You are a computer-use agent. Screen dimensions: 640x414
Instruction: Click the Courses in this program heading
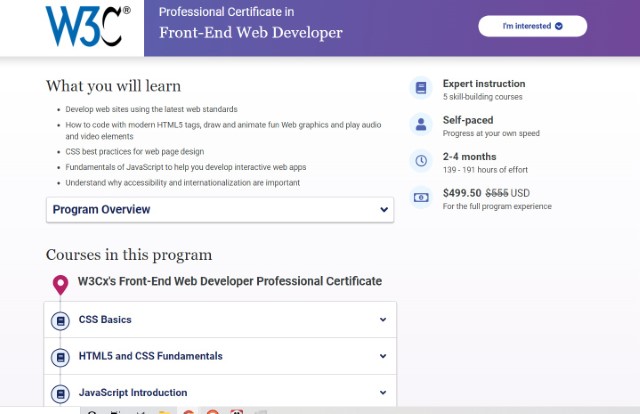point(129,255)
